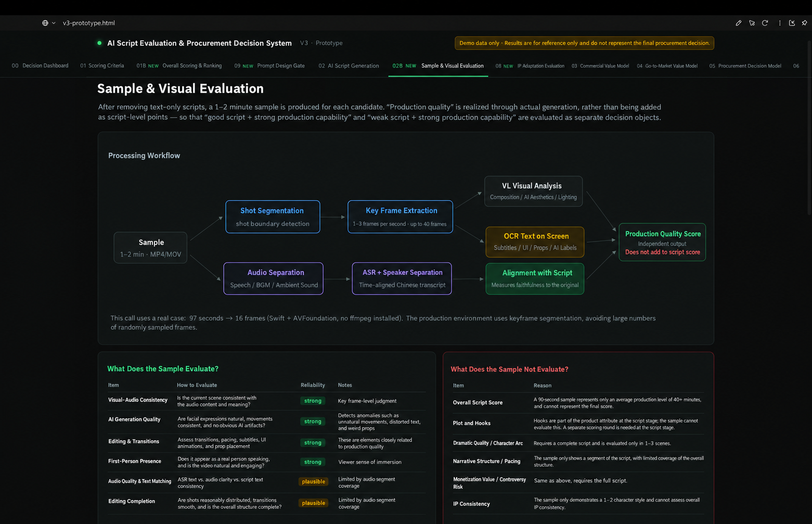This screenshot has width=812, height=524.
Task: Click the 'Processing Workflow' heading
Action: coord(144,156)
